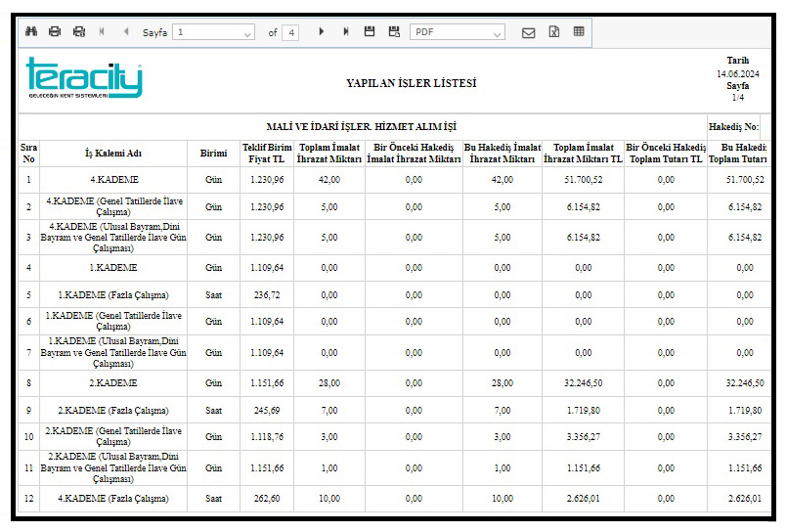The image size is (787, 532).
Task: Click the unit price 245,69
Action: point(267,411)
